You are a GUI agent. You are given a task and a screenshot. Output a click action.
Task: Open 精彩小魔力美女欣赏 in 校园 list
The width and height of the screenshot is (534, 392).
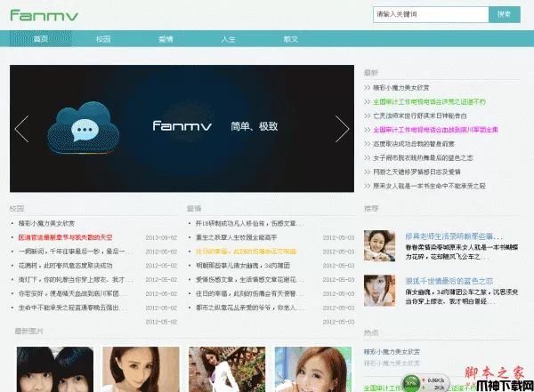[x=46, y=223]
